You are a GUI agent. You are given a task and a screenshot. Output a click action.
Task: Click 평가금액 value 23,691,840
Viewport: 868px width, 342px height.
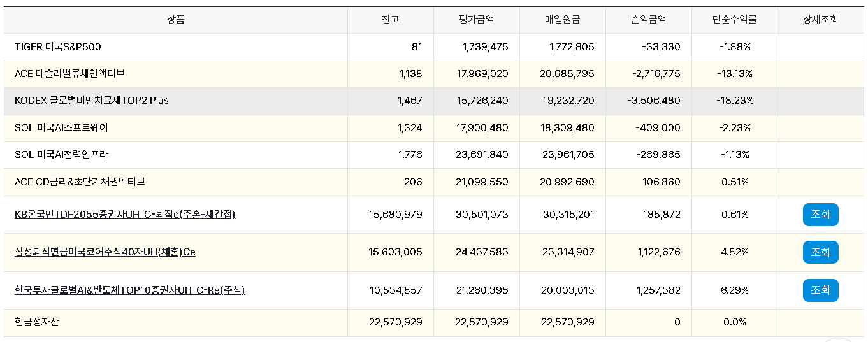coord(482,155)
